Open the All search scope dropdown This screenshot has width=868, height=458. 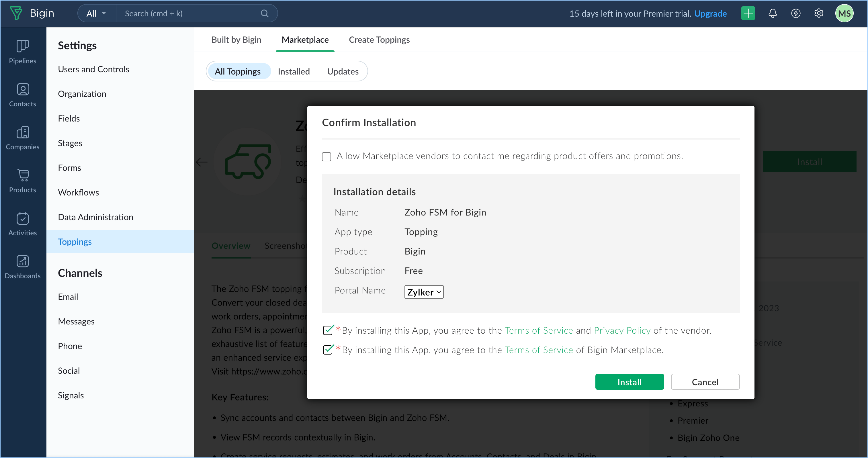coord(96,13)
